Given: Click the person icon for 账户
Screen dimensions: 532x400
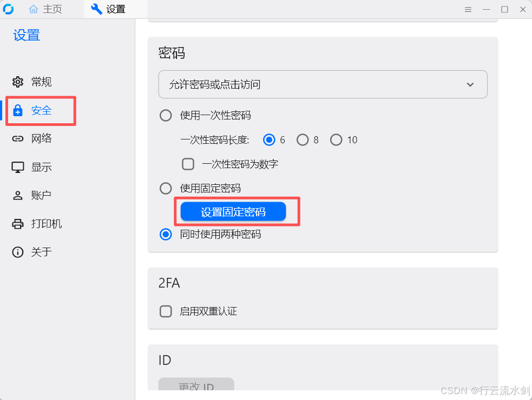Looking at the screenshot, I should 18,196.
